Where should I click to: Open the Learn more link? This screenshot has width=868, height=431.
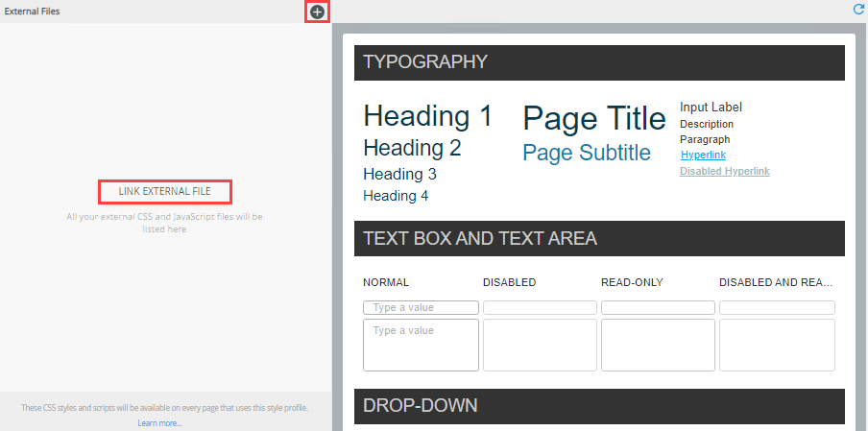pyautogui.click(x=160, y=423)
